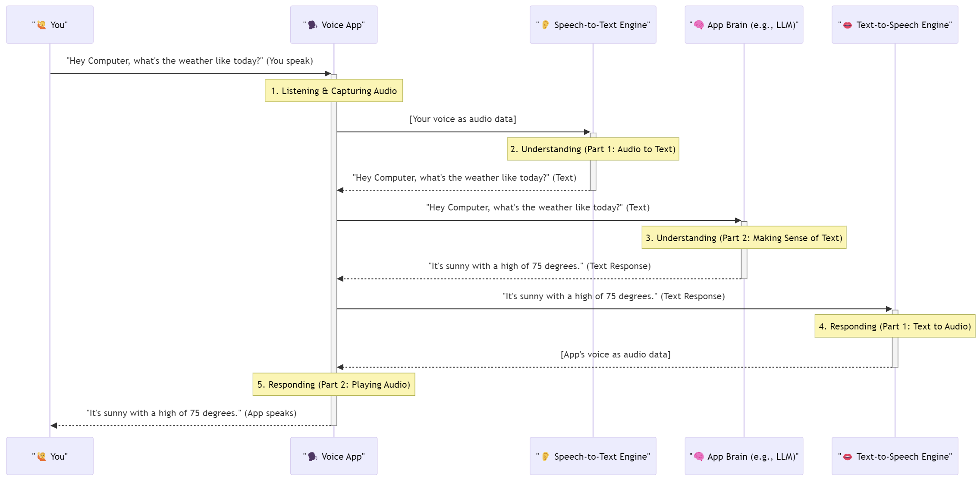
Task: Click the '[Your voice as audio data]' arrow label
Action: point(463,119)
